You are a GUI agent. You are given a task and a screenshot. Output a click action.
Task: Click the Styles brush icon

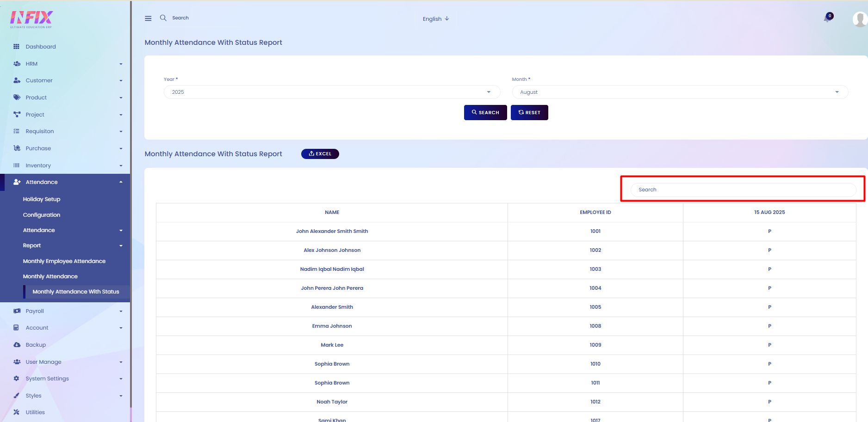coord(16,396)
